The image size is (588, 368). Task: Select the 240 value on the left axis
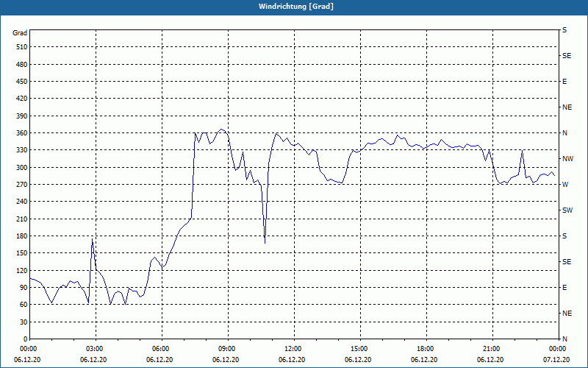pyautogui.click(x=22, y=202)
